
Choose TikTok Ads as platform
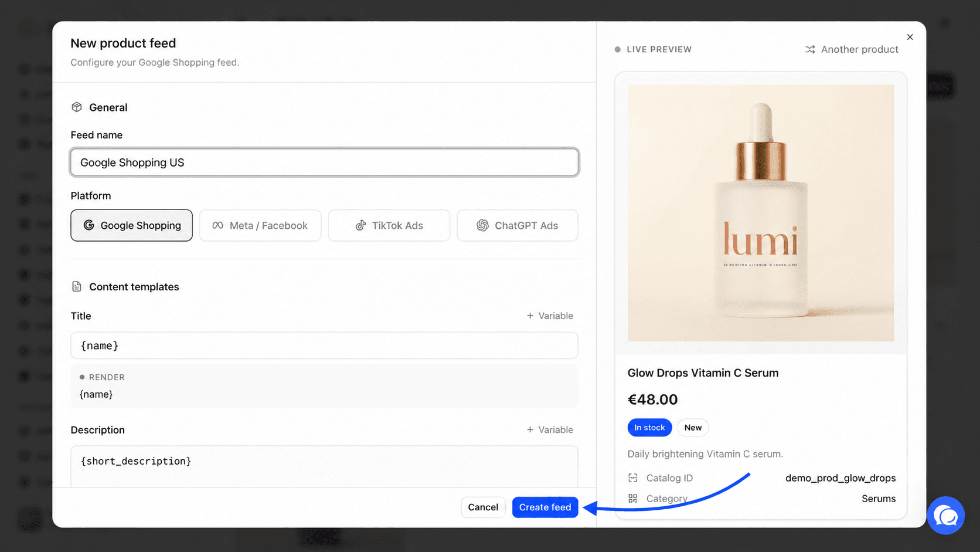point(389,225)
